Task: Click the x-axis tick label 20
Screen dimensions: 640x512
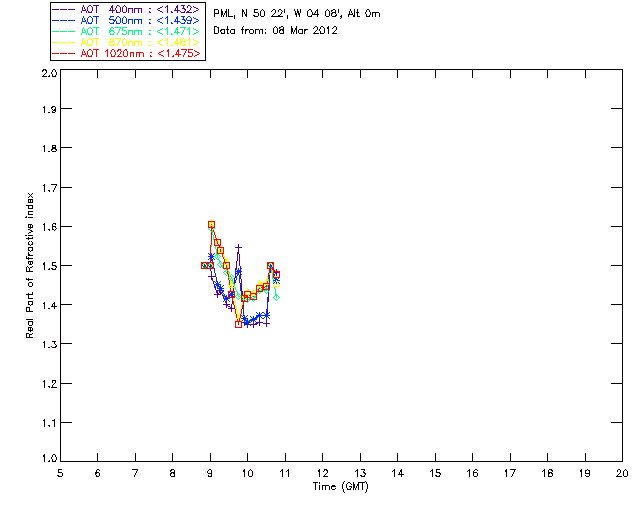Action: click(x=622, y=473)
